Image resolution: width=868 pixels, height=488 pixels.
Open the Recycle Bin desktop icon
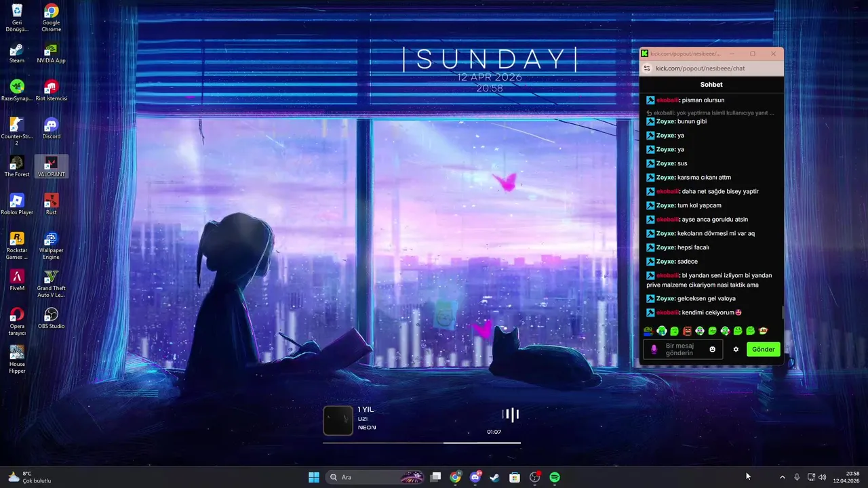17,18
